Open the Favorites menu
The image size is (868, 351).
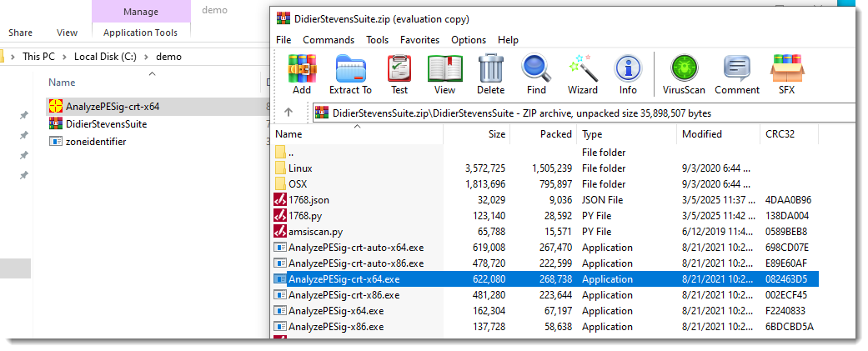pyautogui.click(x=419, y=40)
